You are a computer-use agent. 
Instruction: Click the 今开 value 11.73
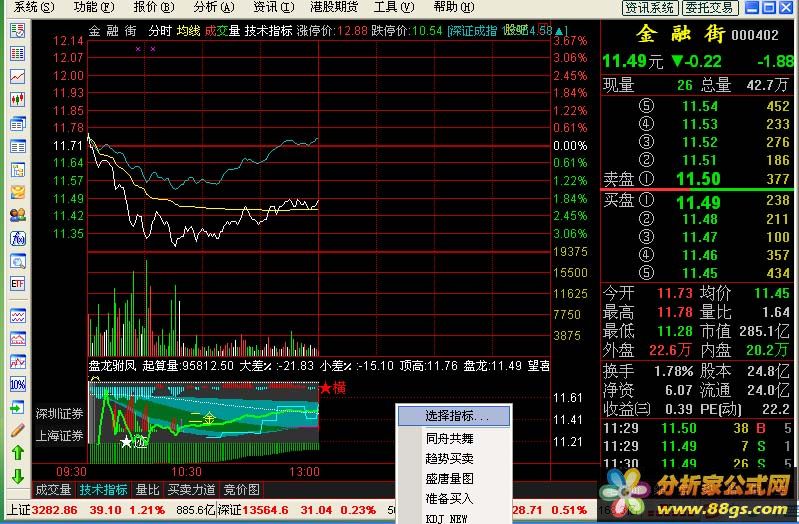675,293
